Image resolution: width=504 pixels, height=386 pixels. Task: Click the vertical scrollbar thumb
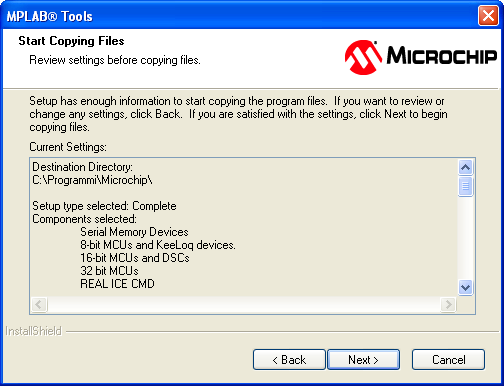465,186
